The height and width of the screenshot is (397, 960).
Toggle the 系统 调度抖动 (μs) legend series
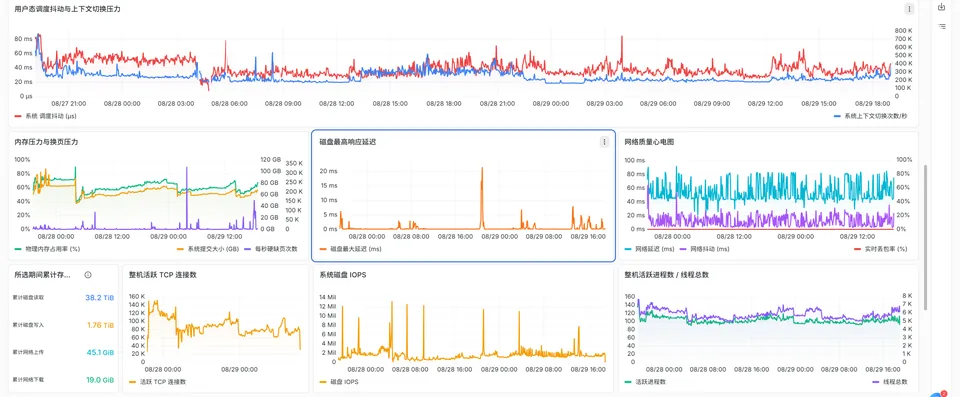(45, 116)
